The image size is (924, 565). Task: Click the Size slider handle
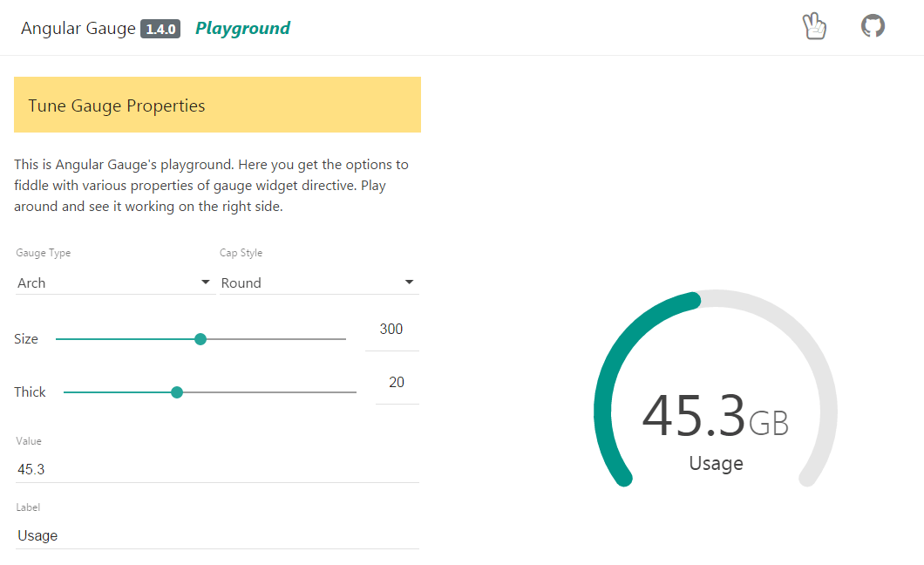[200, 339]
